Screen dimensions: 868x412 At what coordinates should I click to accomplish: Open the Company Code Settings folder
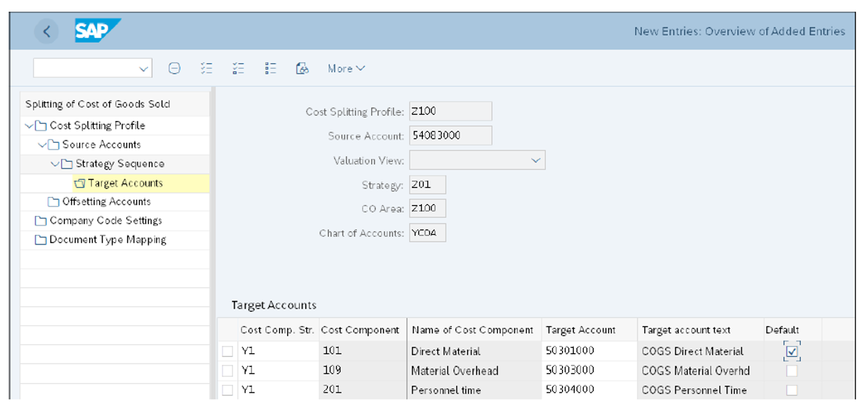point(106,220)
